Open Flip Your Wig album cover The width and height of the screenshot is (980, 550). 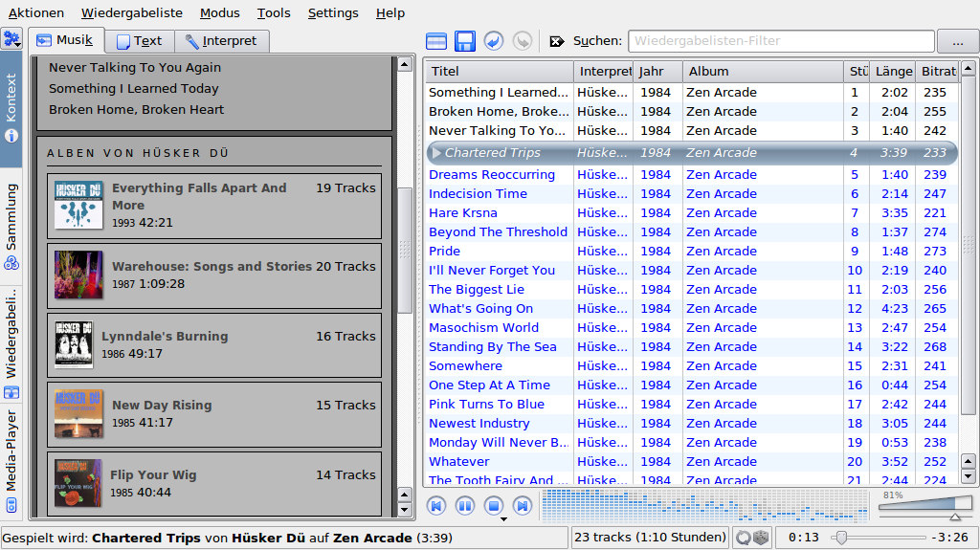[78, 483]
